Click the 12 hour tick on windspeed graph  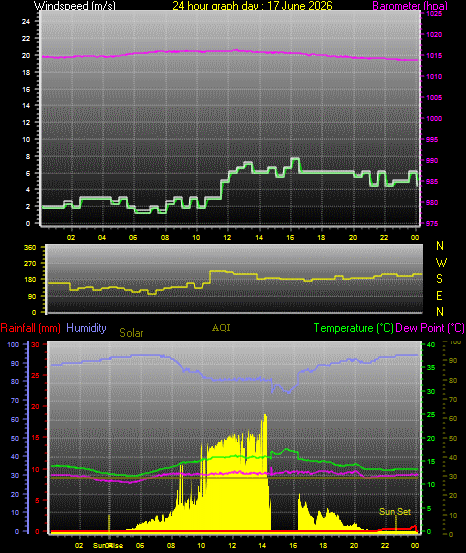227,237
